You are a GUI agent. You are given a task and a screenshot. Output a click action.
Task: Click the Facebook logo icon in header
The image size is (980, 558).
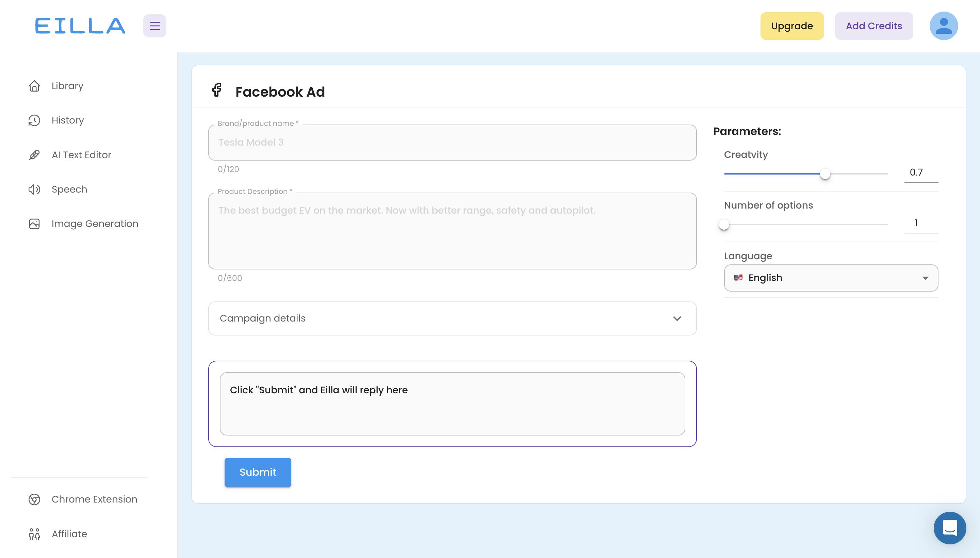216,90
